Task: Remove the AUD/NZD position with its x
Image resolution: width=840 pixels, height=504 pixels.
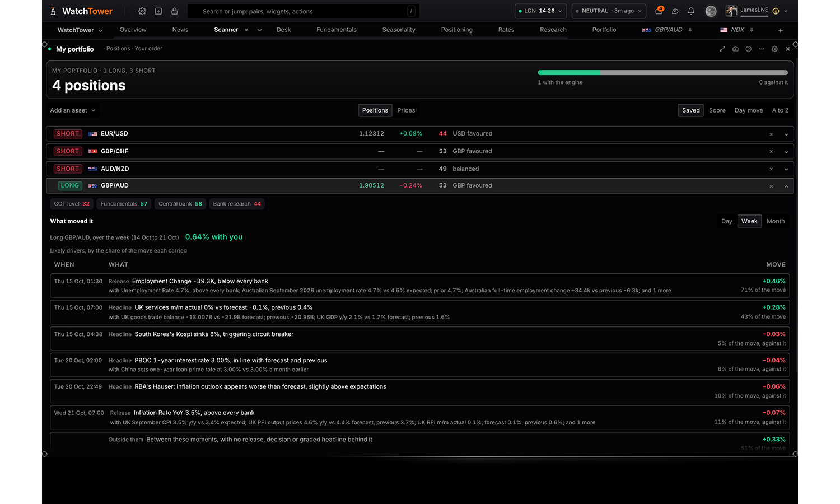Action: pyautogui.click(x=771, y=169)
